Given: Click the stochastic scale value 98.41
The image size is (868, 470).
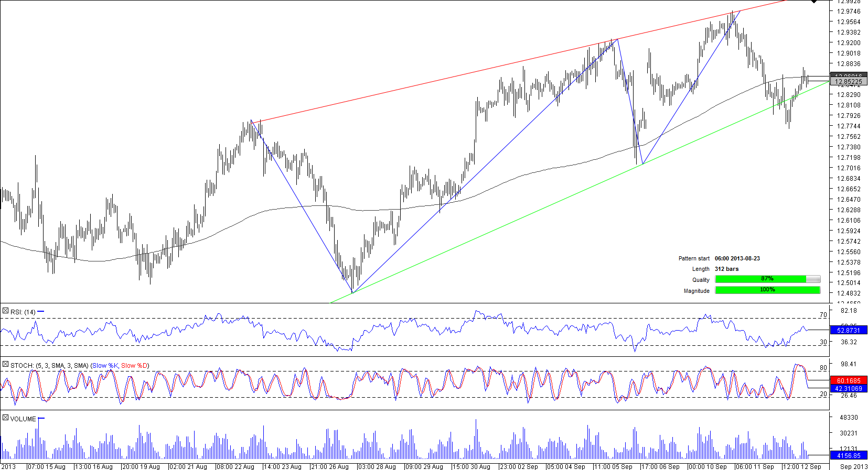Looking at the screenshot, I should 849,364.
